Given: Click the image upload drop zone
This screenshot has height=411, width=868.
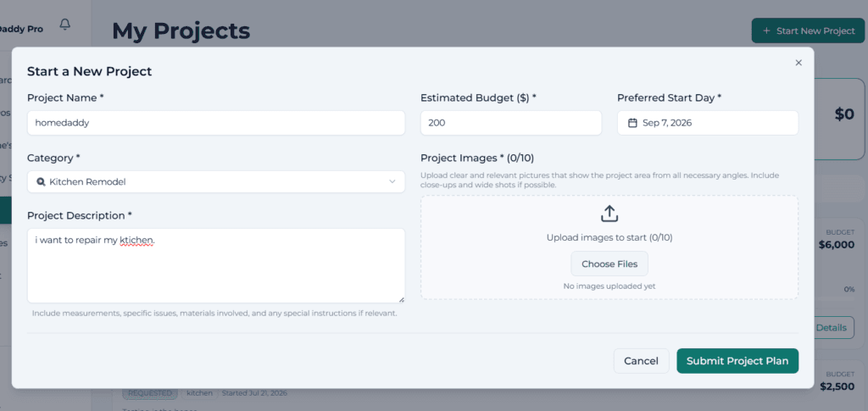Looking at the screenshot, I should (x=609, y=247).
